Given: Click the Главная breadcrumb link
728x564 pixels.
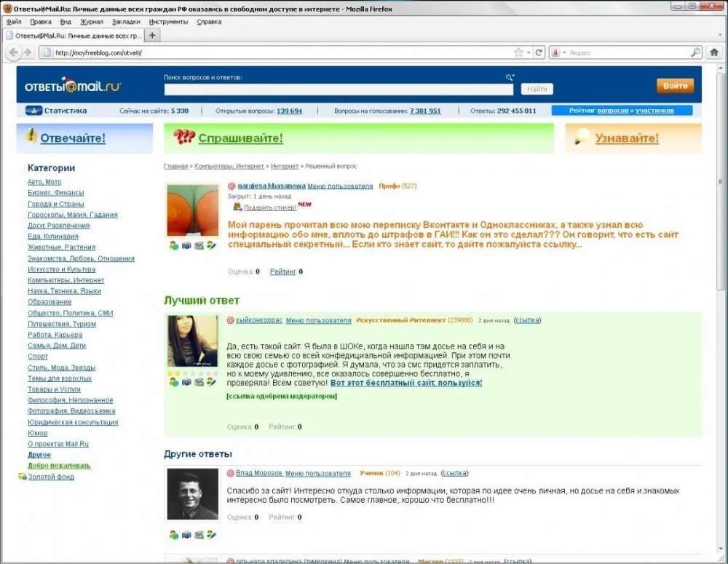Looking at the screenshot, I should coord(175,166).
